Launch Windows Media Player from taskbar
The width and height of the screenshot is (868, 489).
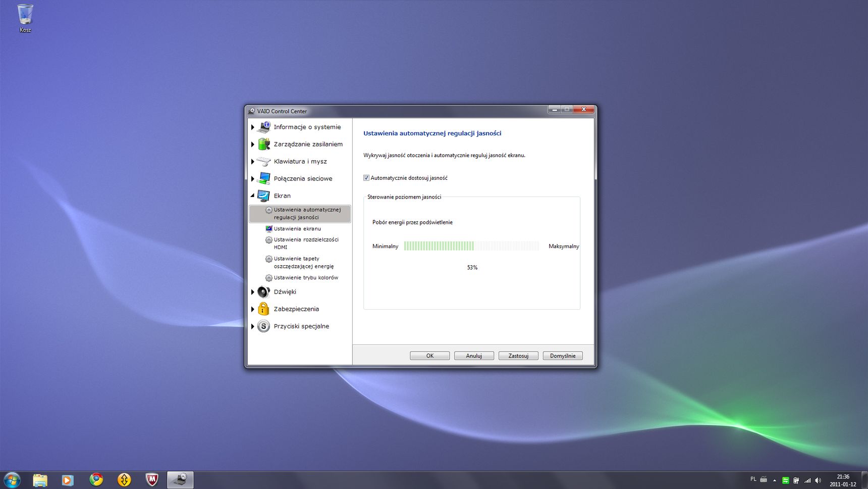click(x=68, y=480)
